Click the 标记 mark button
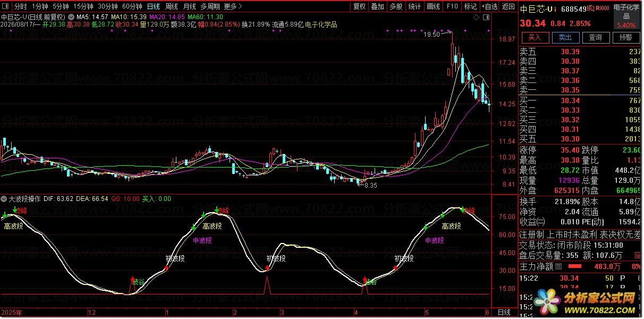The width and height of the screenshot is (644, 319). tap(470, 7)
